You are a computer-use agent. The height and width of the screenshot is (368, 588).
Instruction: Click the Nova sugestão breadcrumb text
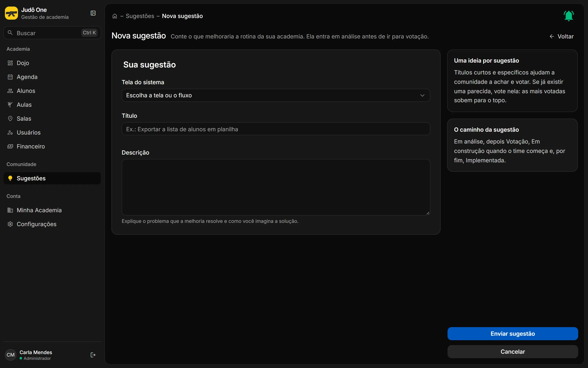coord(182,16)
